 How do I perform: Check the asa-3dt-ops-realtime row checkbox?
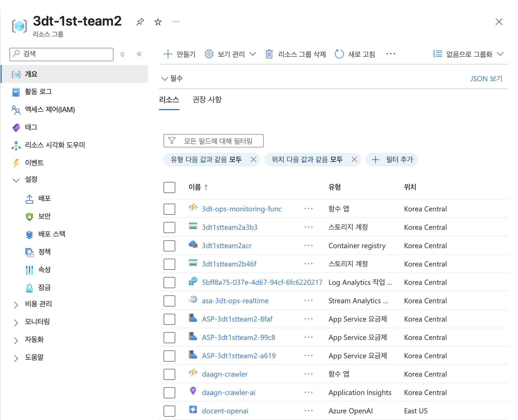tap(169, 301)
